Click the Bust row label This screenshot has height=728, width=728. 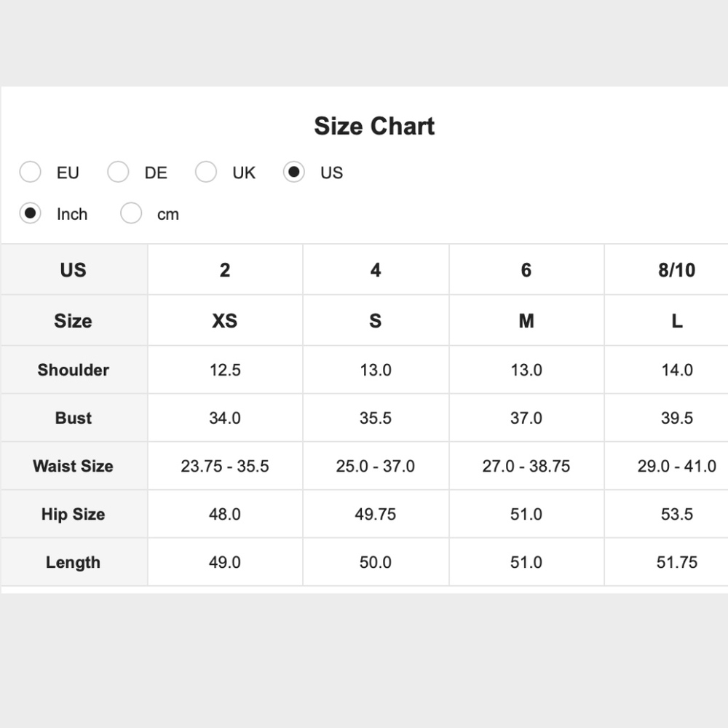point(74,418)
